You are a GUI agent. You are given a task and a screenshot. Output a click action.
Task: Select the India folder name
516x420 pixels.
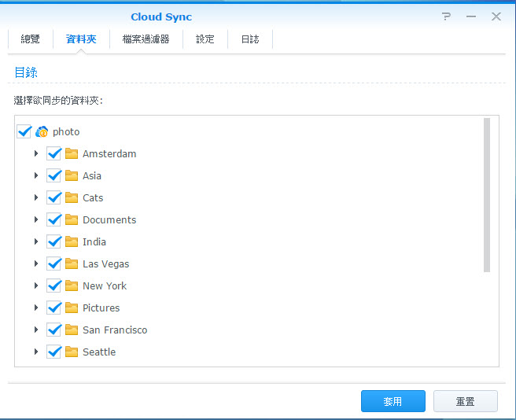pos(94,242)
